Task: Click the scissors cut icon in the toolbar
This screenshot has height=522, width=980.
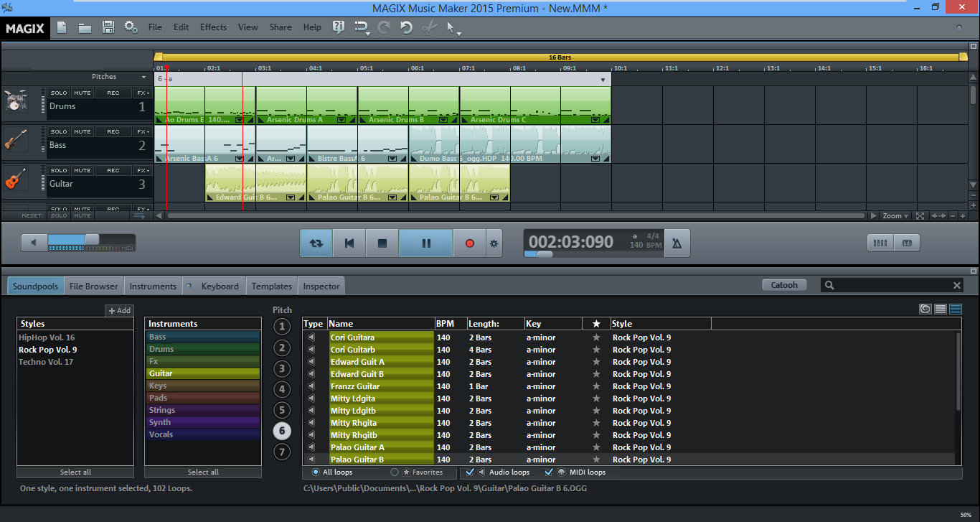Action: pyautogui.click(x=429, y=27)
